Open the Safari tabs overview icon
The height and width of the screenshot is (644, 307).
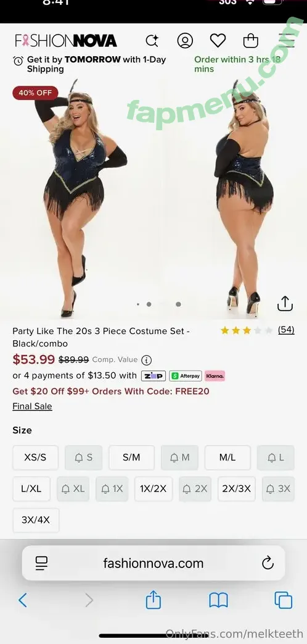[x=283, y=600]
